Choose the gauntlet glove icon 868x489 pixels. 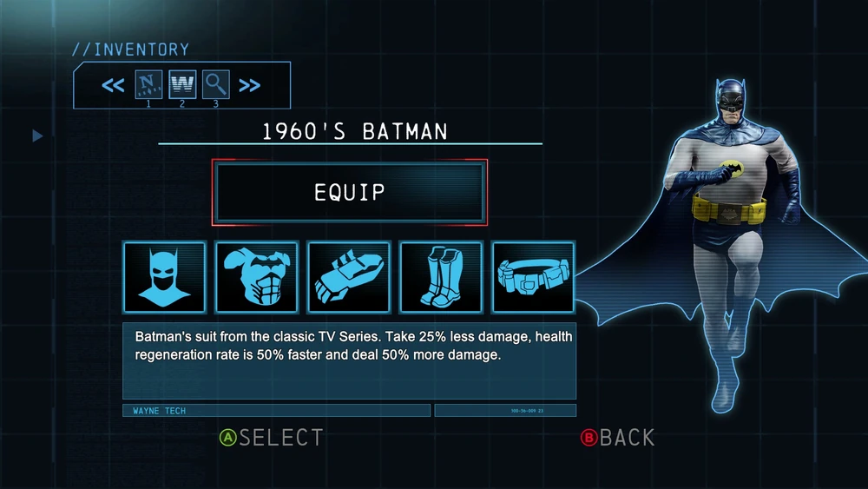349,277
